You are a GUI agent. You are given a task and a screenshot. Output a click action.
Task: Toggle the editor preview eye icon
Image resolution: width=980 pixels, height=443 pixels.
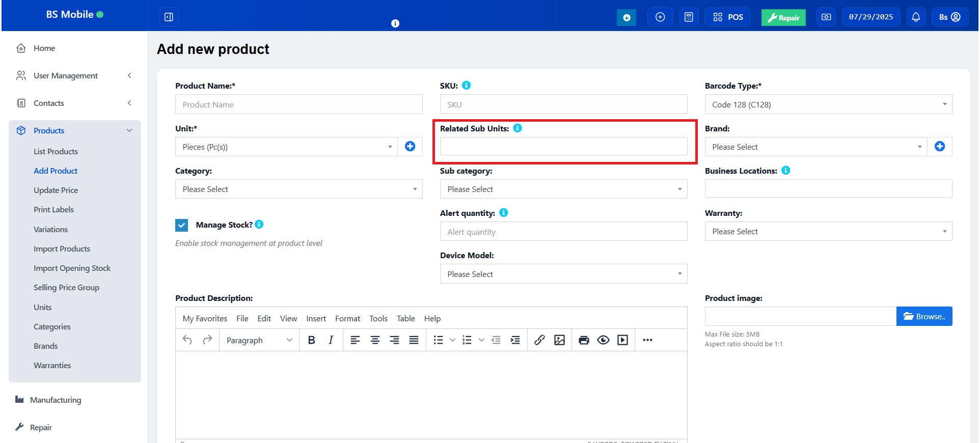click(x=603, y=340)
